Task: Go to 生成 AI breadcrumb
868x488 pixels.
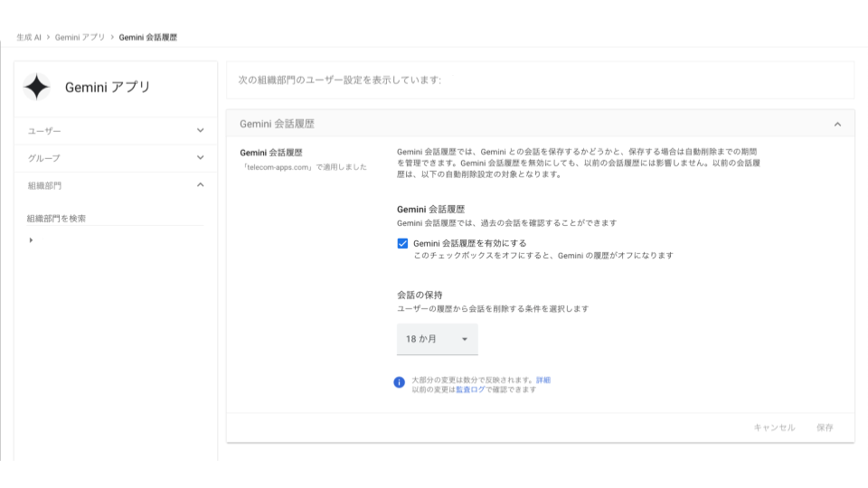Action: pyautogui.click(x=29, y=37)
